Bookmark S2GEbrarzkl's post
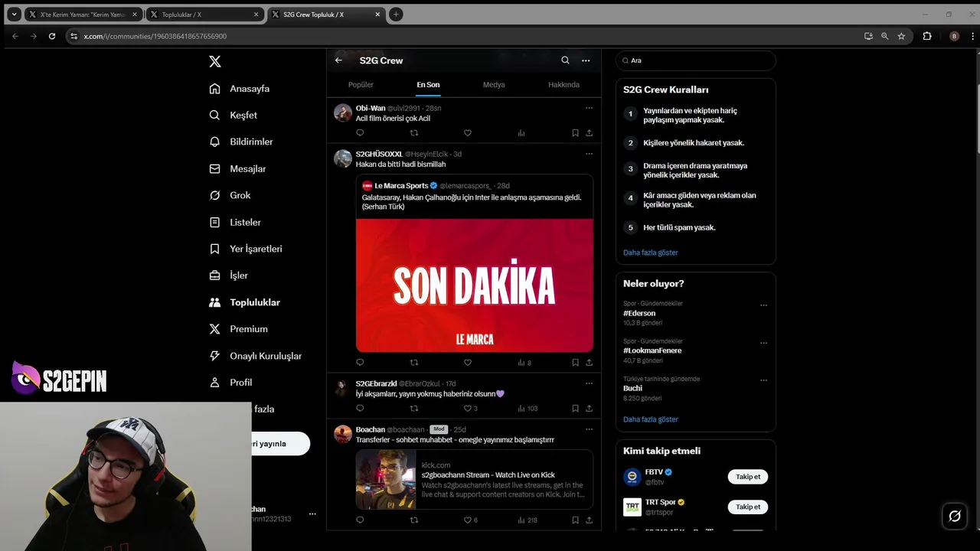Screen dimensions: 980x551 [x=575, y=408]
